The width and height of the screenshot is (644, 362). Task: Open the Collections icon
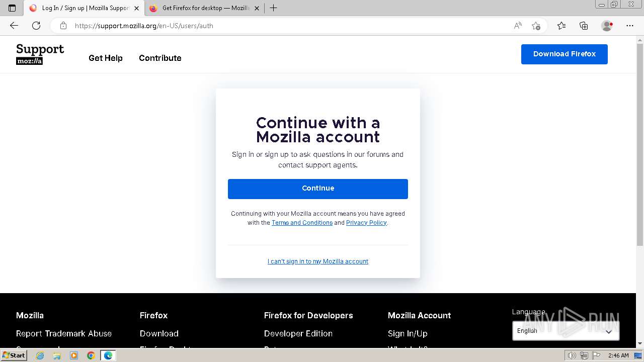[x=584, y=26]
